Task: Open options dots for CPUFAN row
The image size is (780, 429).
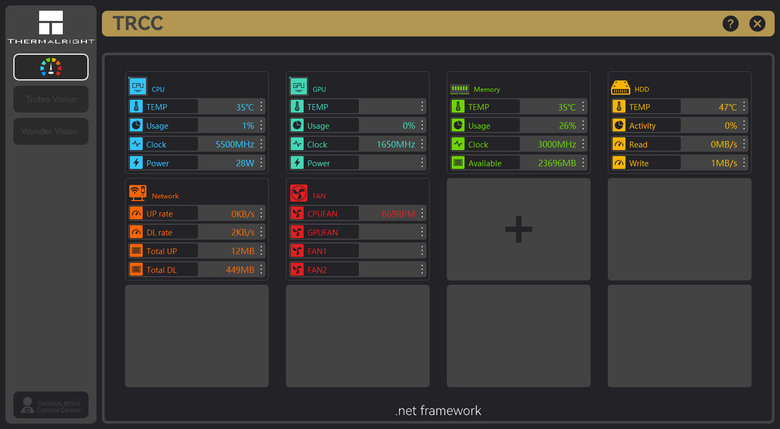Action: [x=422, y=214]
